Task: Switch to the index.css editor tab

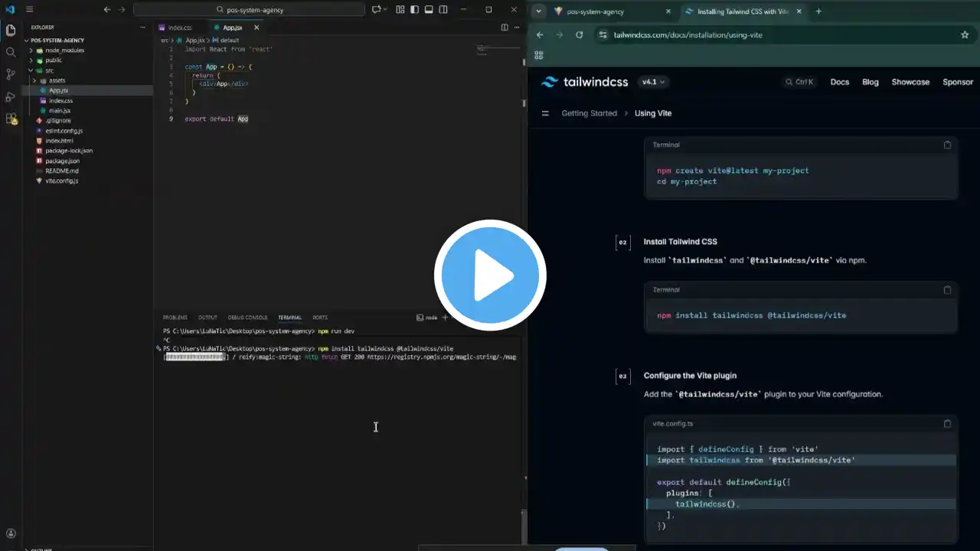Action: tap(180, 28)
